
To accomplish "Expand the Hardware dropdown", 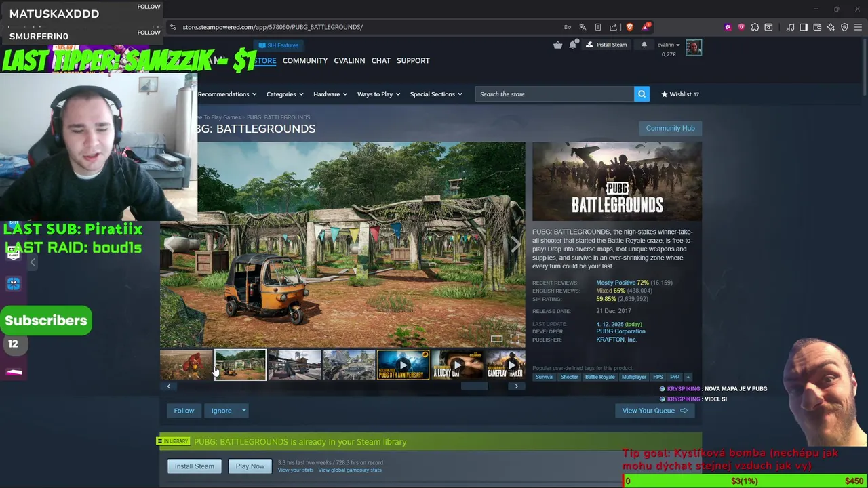I will point(330,94).
